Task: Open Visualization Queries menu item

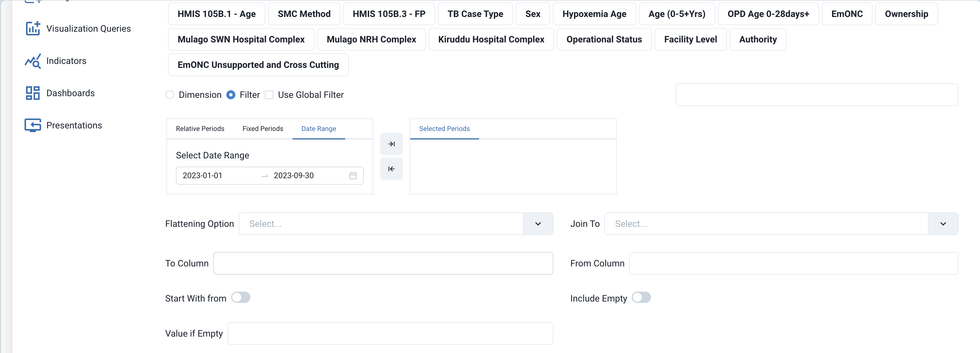Action: (x=78, y=29)
